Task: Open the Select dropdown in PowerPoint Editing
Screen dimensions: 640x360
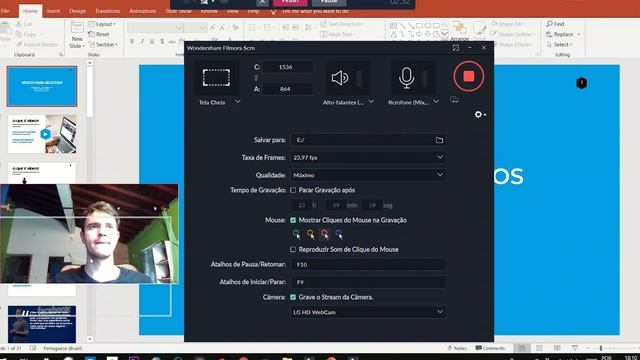Action: coord(560,44)
